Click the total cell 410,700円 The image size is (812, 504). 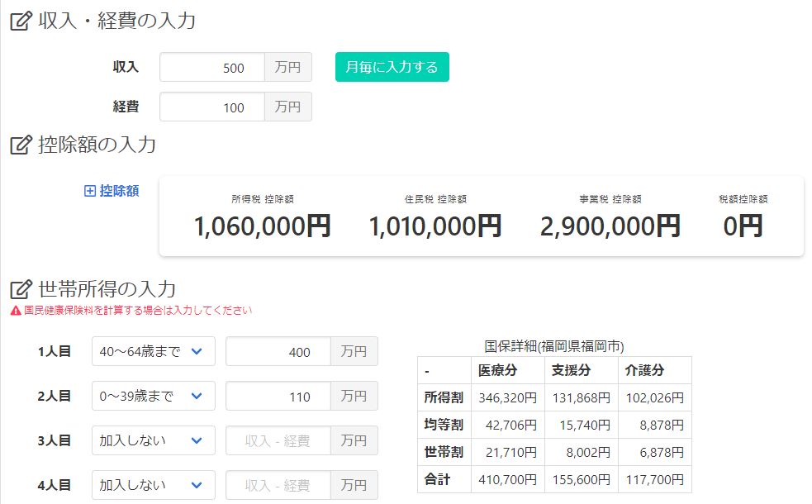(507, 479)
